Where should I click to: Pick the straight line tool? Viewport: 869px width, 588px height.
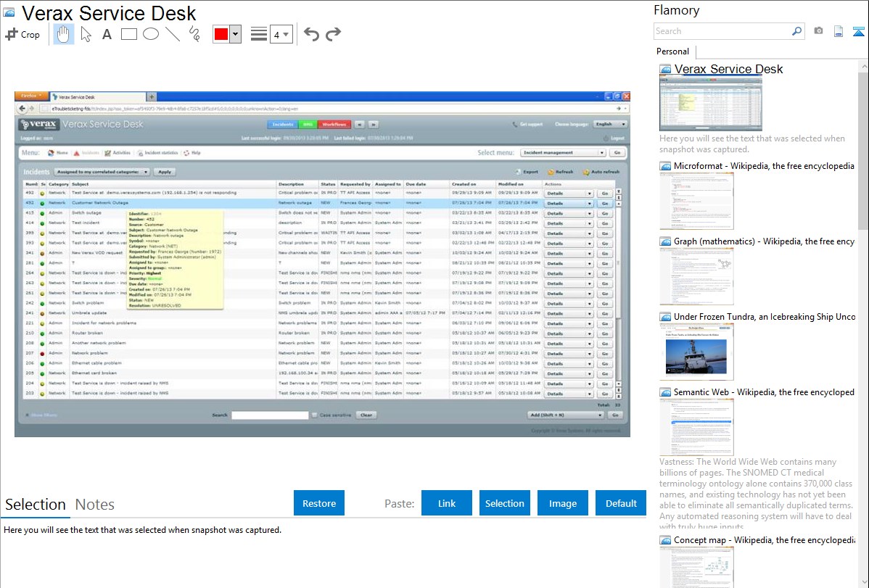click(x=173, y=34)
